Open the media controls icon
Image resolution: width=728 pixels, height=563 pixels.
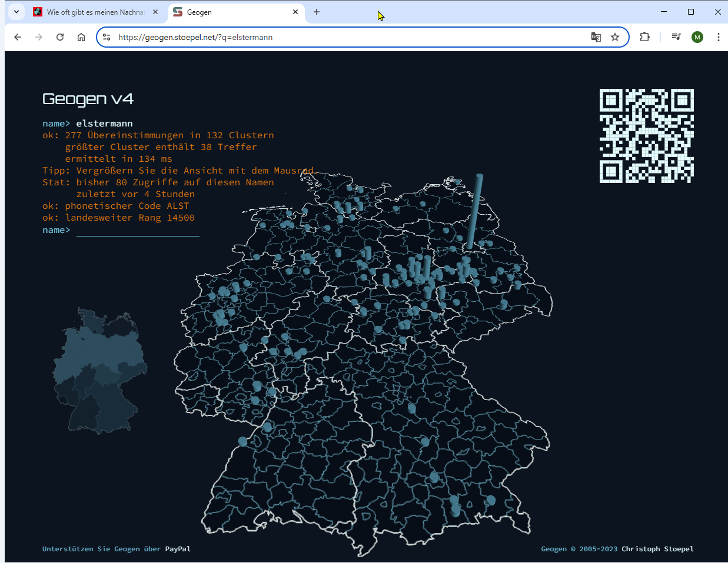(676, 37)
